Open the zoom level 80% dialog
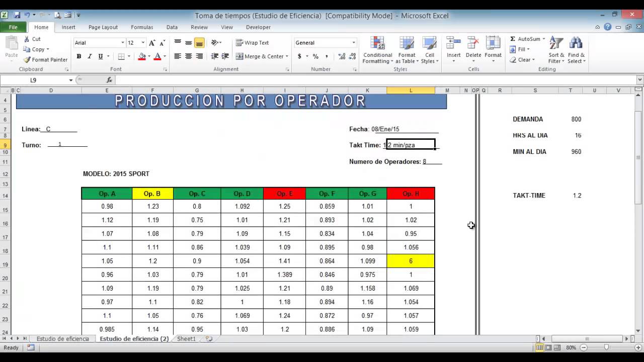The width and height of the screenshot is (644, 362). point(571,347)
